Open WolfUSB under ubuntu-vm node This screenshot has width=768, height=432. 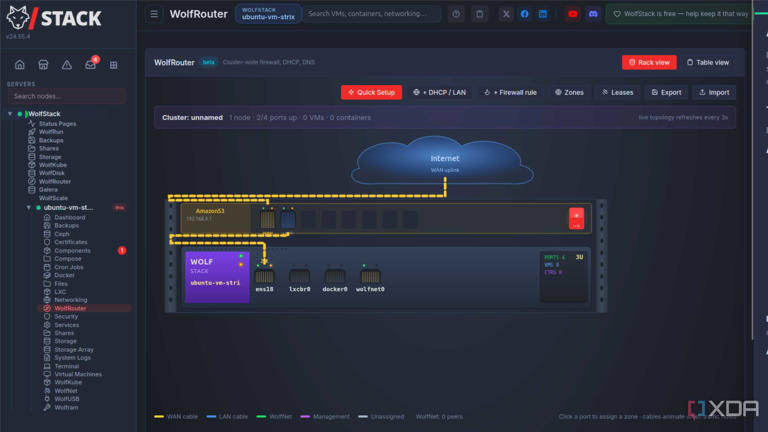click(x=67, y=399)
